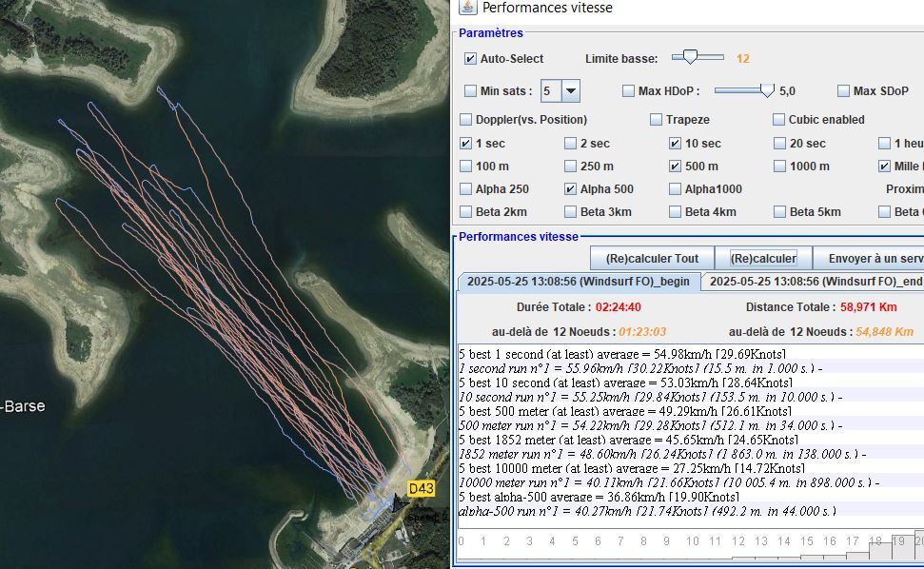The height and width of the screenshot is (569, 924).
Task: Select the Windsurf FO_begin tab
Action: [x=579, y=282]
